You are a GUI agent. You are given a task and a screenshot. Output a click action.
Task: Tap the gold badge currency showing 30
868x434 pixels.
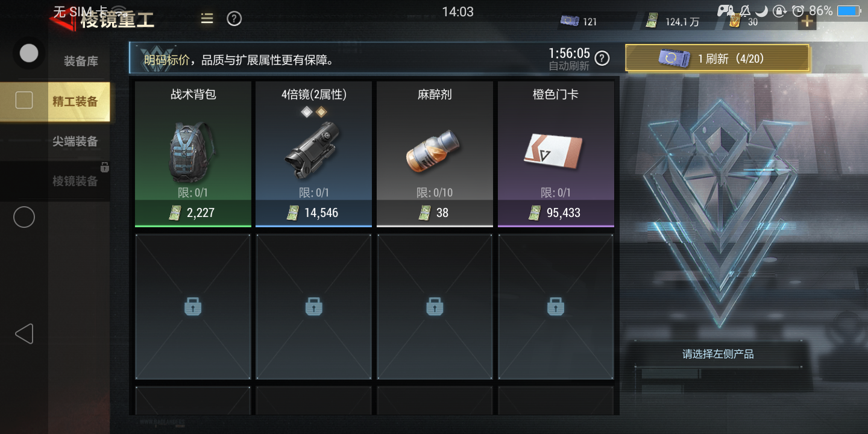point(734,21)
